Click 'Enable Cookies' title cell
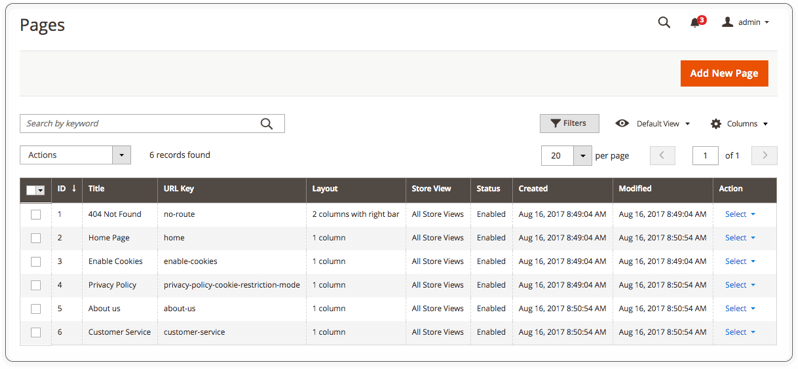The image size is (798, 369). (x=116, y=261)
